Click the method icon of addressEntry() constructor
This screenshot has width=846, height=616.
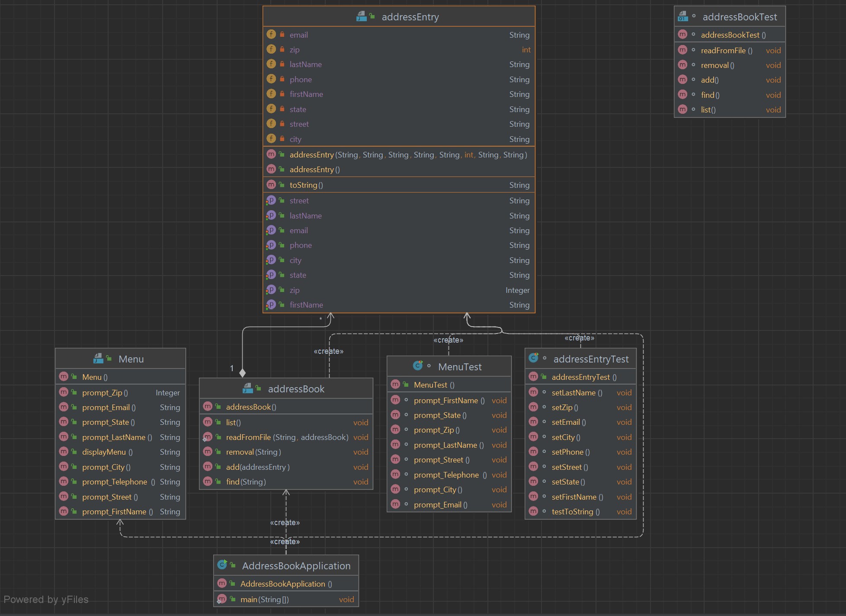coord(271,169)
